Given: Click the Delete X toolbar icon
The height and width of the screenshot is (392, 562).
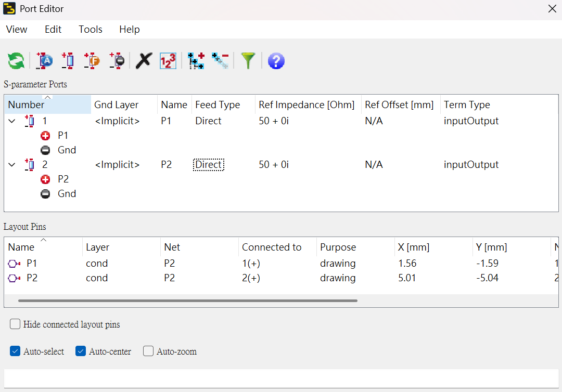Looking at the screenshot, I should [x=144, y=60].
